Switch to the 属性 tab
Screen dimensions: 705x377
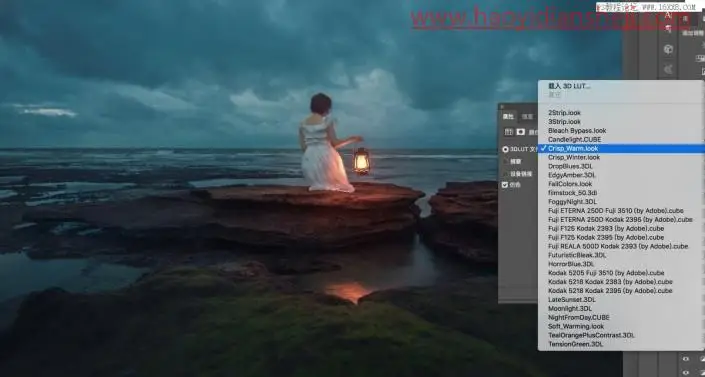tap(508, 117)
